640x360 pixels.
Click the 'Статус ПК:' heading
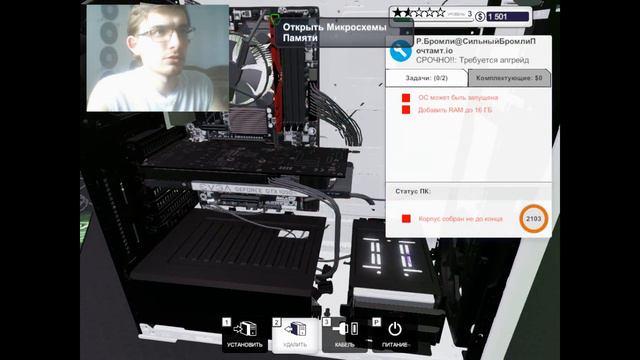pos(413,191)
